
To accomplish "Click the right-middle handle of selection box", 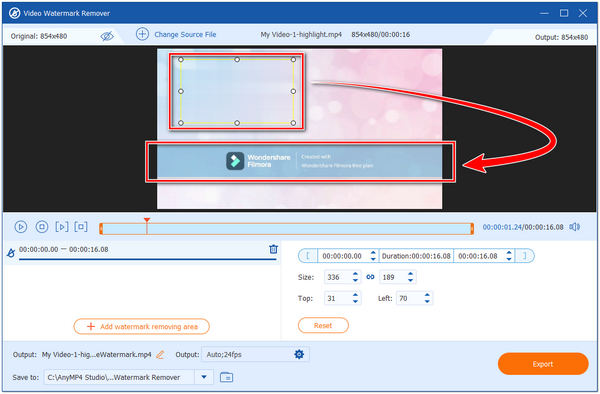I will click(293, 91).
